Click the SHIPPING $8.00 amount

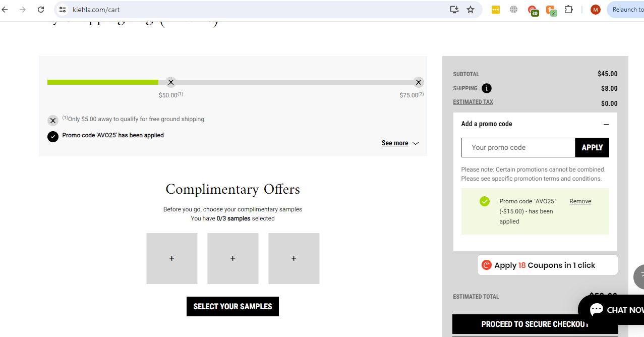coord(609,88)
